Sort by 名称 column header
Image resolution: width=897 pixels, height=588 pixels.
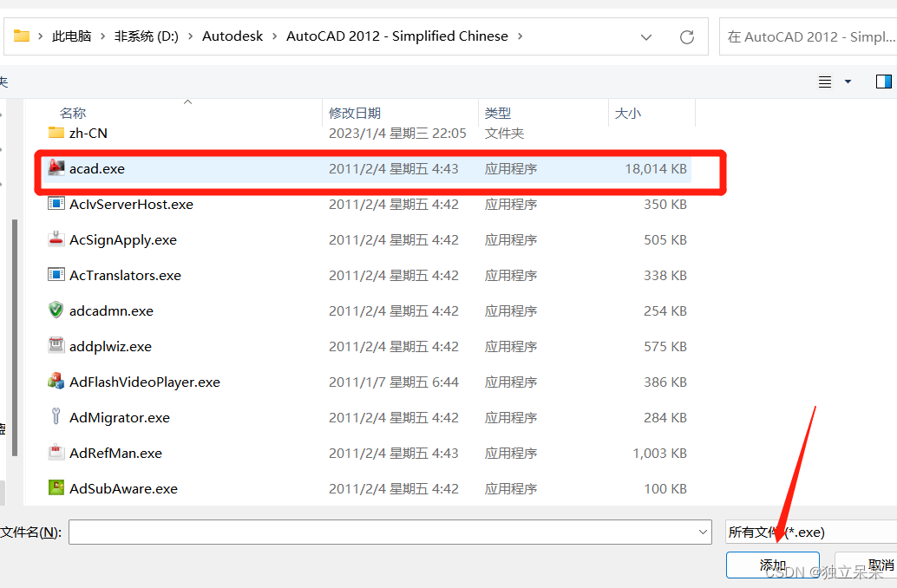[x=73, y=113]
